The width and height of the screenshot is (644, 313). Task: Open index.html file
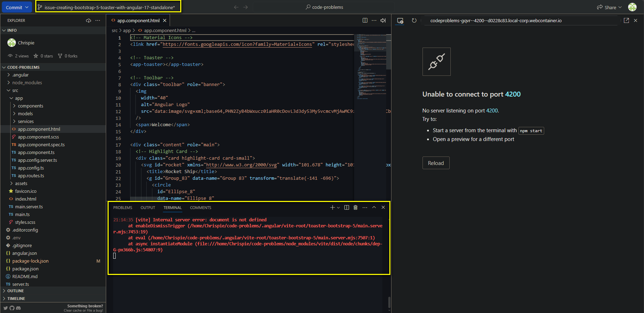coord(53,199)
